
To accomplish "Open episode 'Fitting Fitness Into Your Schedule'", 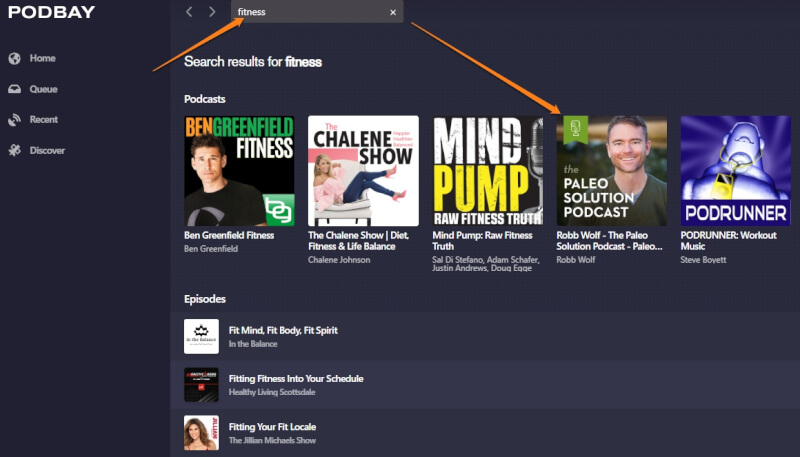I will pyautogui.click(x=296, y=378).
